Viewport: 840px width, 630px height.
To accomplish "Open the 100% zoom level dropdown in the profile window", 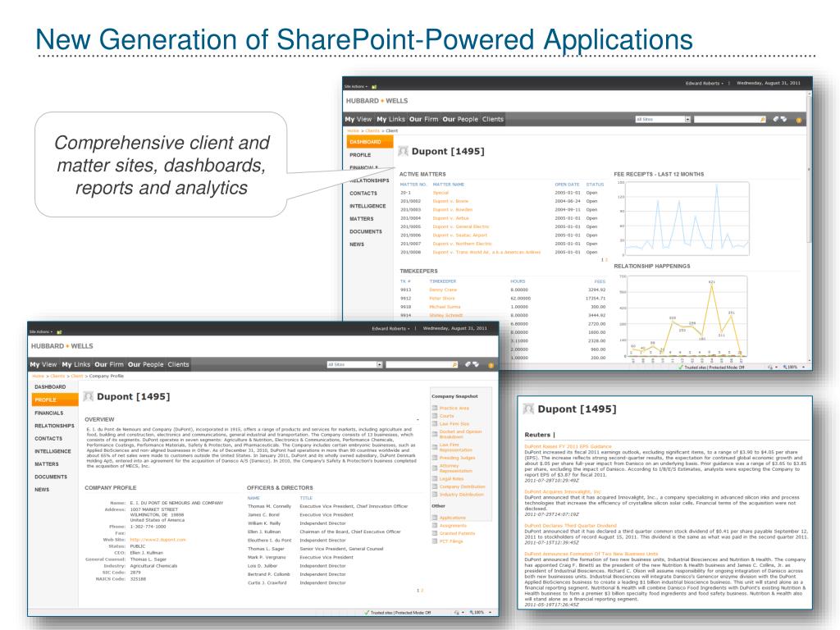I will point(491,612).
